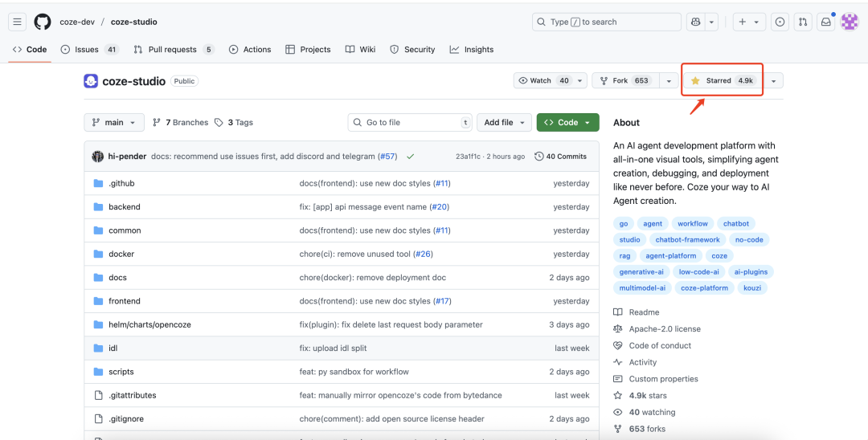Click commit hash 23a1f1c
The width and height of the screenshot is (868, 440).
coord(469,157)
